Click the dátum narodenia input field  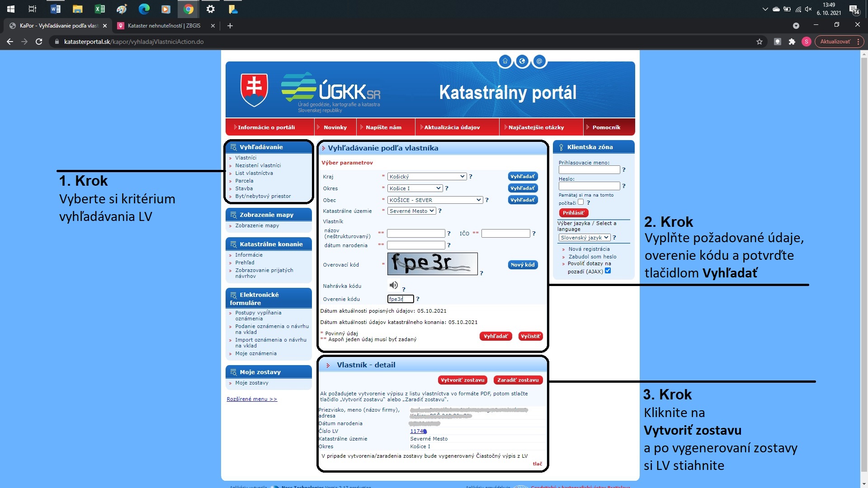tap(416, 245)
